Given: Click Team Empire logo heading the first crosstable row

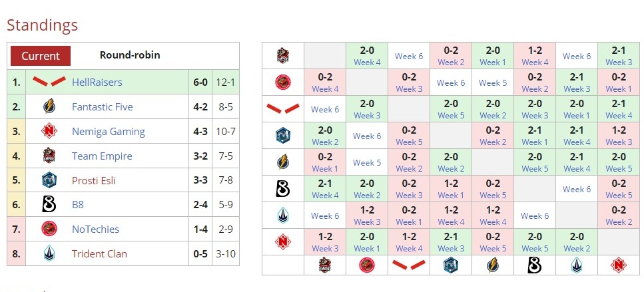Looking at the screenshot, I should click(283, 56).
